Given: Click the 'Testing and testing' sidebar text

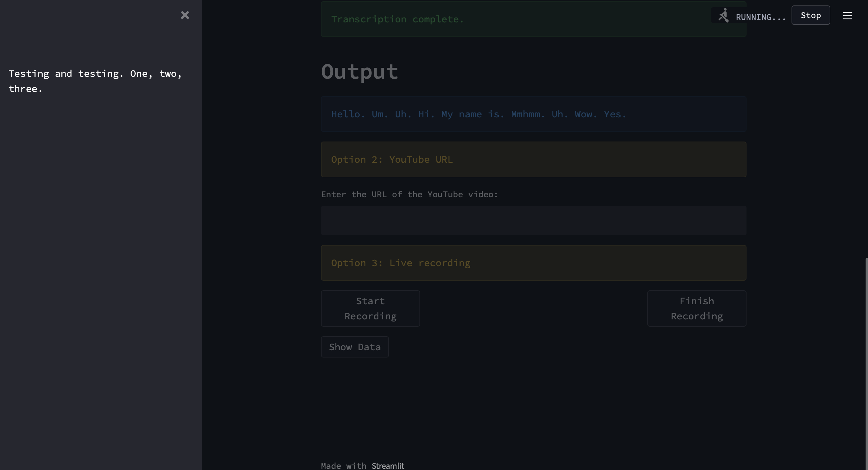Looking at the screenshot, I should [x=95, y=81].
